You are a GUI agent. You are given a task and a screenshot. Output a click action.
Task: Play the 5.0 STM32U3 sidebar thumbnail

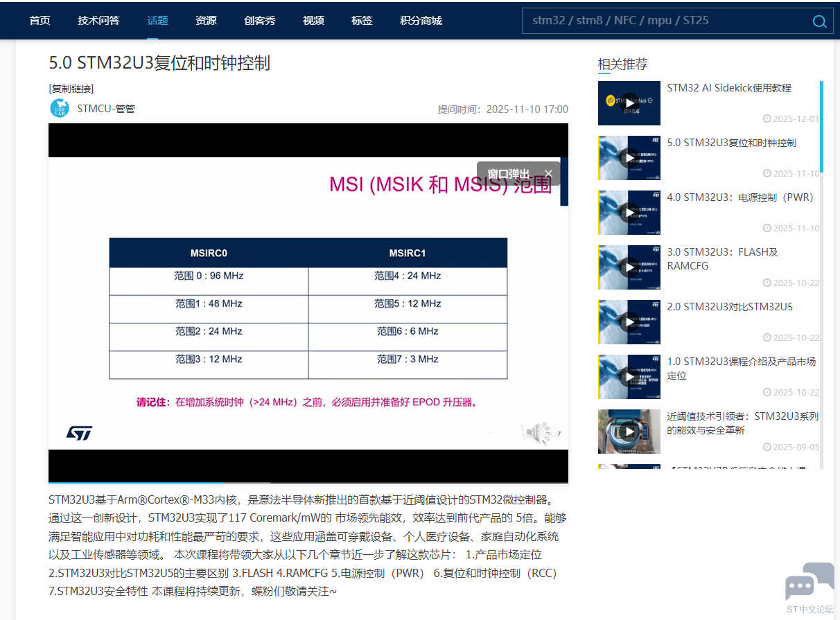click(629, 158)
